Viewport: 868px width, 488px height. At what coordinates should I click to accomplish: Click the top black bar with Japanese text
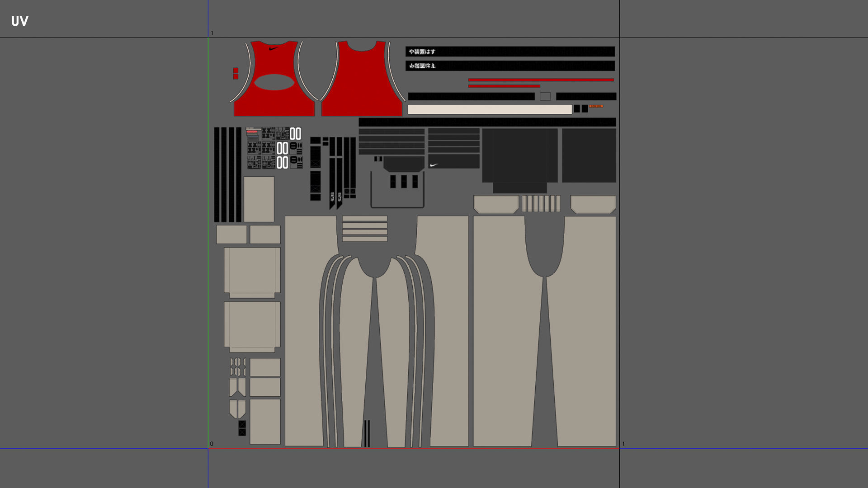pyautogui.click(x=510, y=52)
